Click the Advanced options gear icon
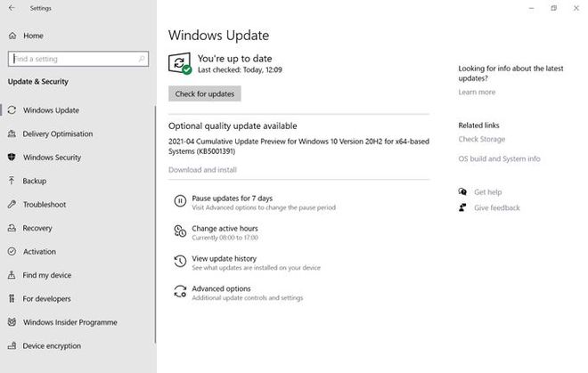 (180, 293)
